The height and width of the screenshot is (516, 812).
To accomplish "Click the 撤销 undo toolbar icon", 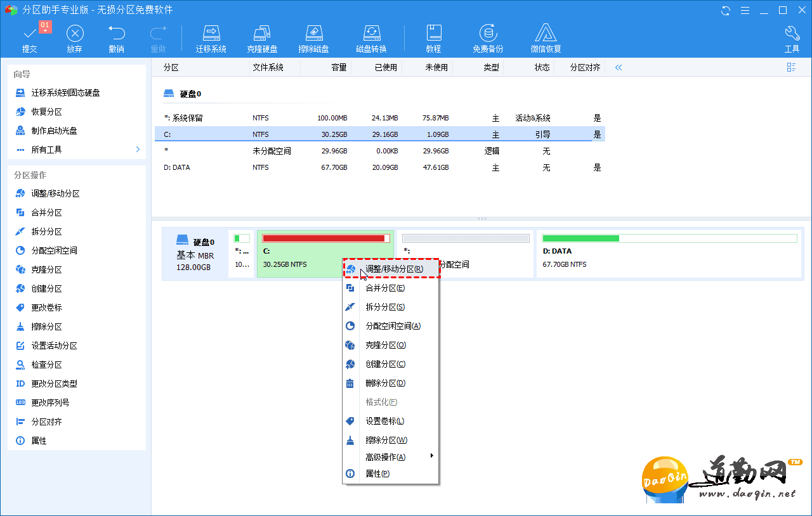I will pos(116,39).
